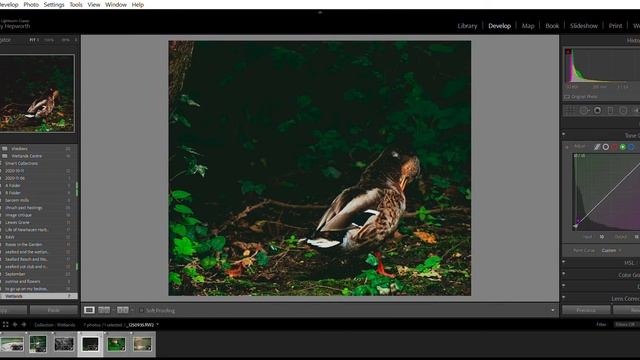Select the Graduated Filter tool icon
This screenshot has width=640, height=360.
[x=610, y=111]
